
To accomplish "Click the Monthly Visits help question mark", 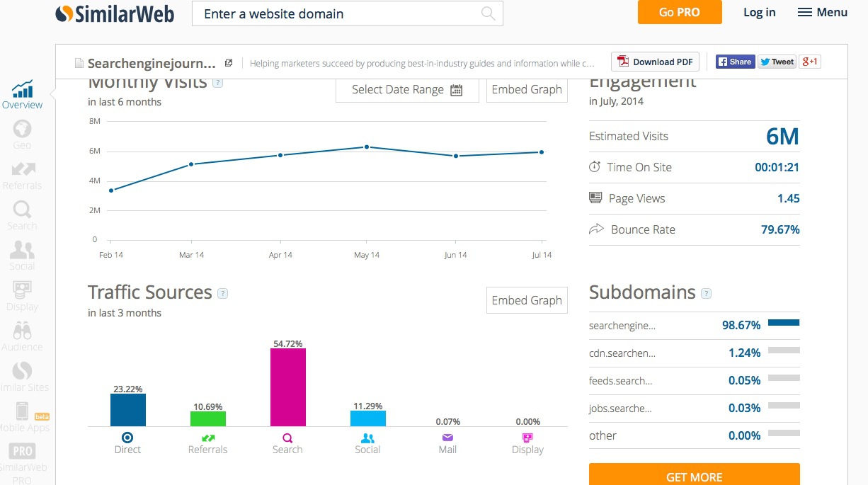I will click(218, 83).
